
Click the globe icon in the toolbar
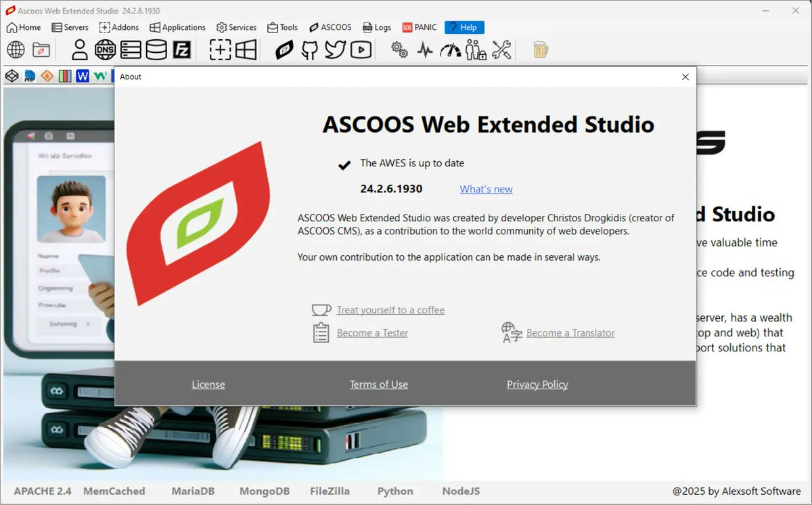[x=15, y=49]
